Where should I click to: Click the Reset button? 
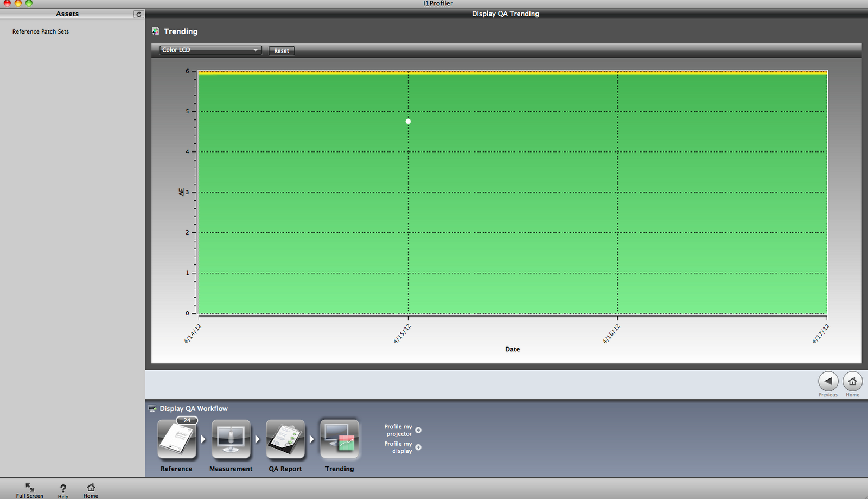click(282, 50)
